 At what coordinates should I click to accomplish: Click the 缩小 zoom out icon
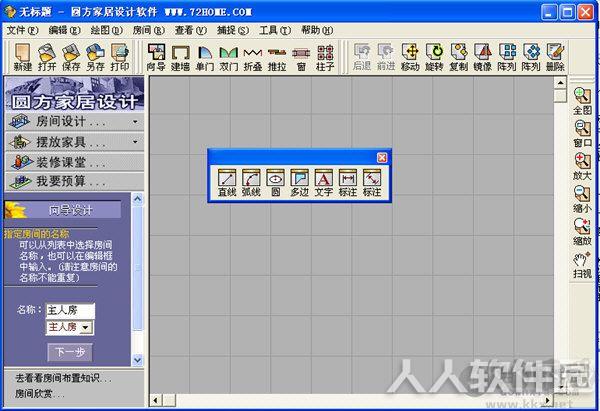[582, 199]
